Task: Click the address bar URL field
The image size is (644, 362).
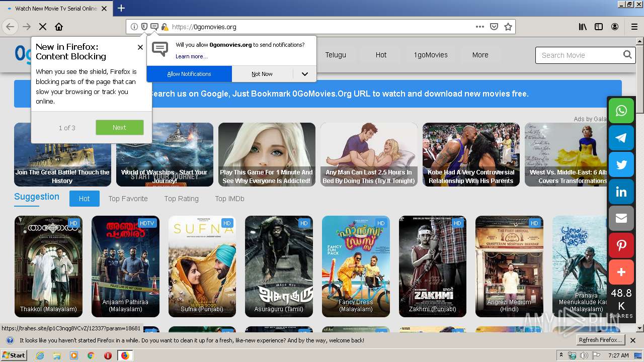Action: click(320, 27)
